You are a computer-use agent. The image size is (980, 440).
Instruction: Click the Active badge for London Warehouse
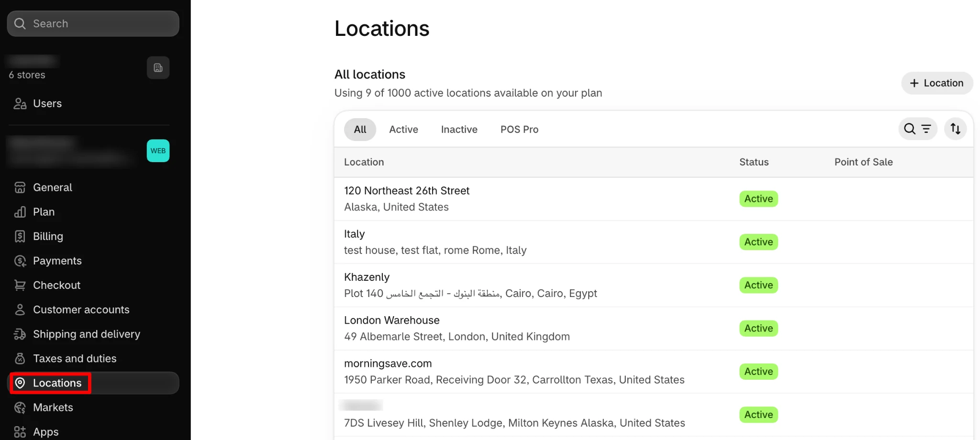pos(758,328)
